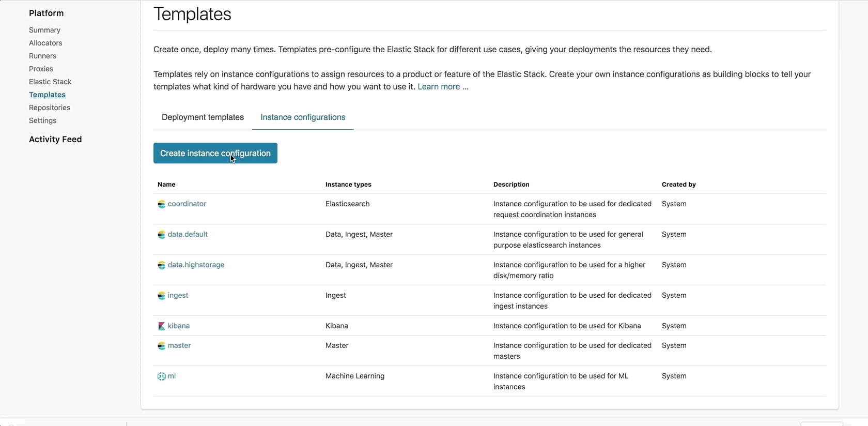Open the kibana instance configuration
The width and height of the screenshot is (868, 426).
coord(179,326)
